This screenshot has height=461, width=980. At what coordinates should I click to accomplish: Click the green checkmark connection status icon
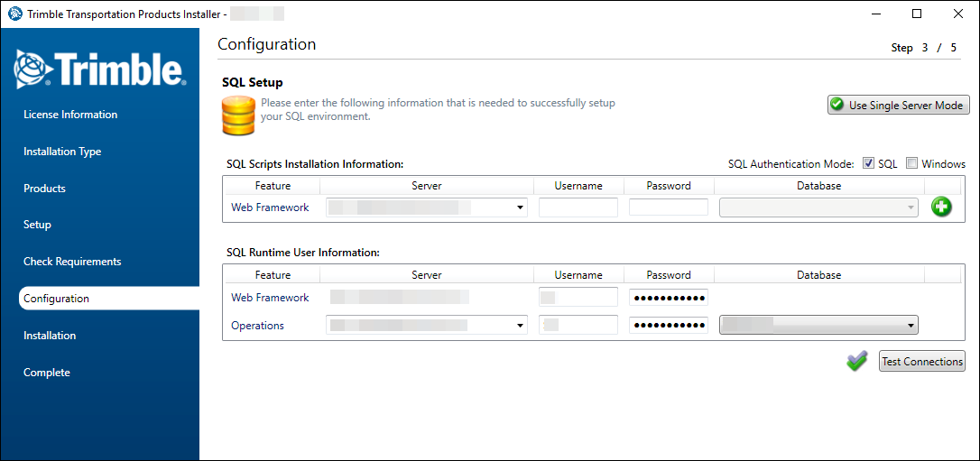point(856,361)
